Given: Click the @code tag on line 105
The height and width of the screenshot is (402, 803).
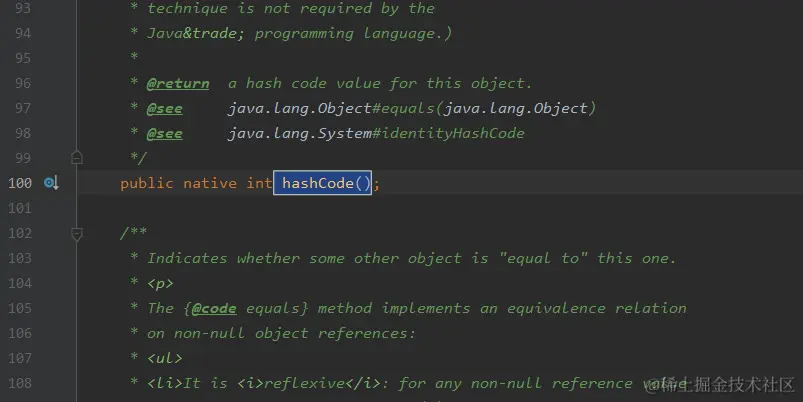Looking at the screenshot, I should pyautogui.click(x=214, y=308).
